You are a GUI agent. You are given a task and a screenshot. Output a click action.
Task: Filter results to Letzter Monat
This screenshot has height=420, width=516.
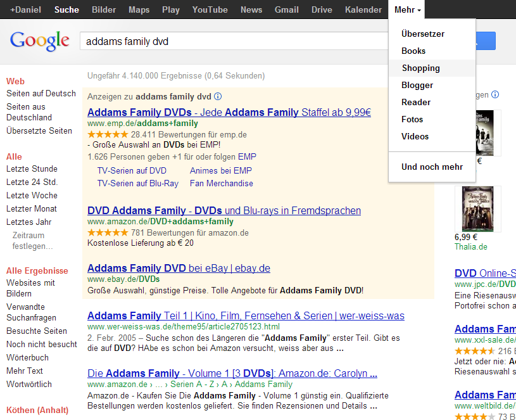tap(32, 208)
